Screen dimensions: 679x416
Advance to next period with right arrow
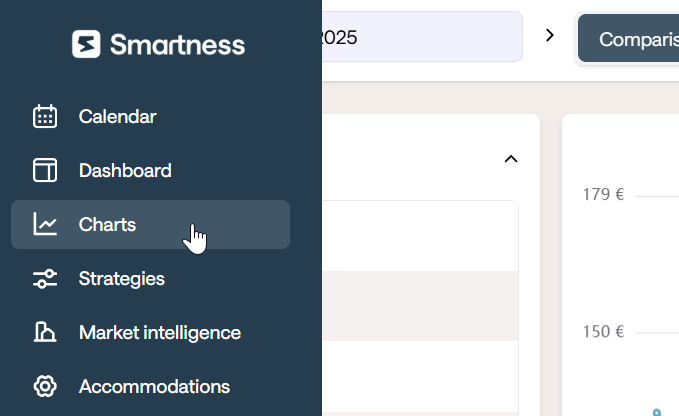coord(550,35)
